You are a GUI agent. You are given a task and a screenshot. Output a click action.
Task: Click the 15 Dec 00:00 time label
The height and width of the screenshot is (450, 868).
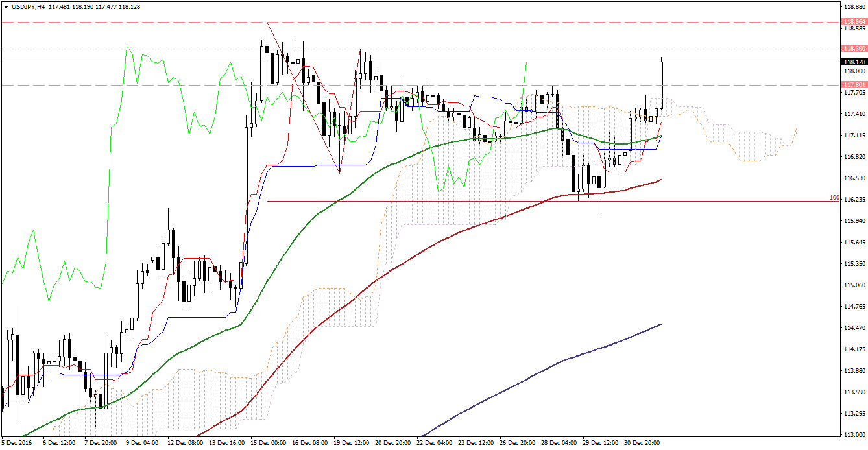269,444
